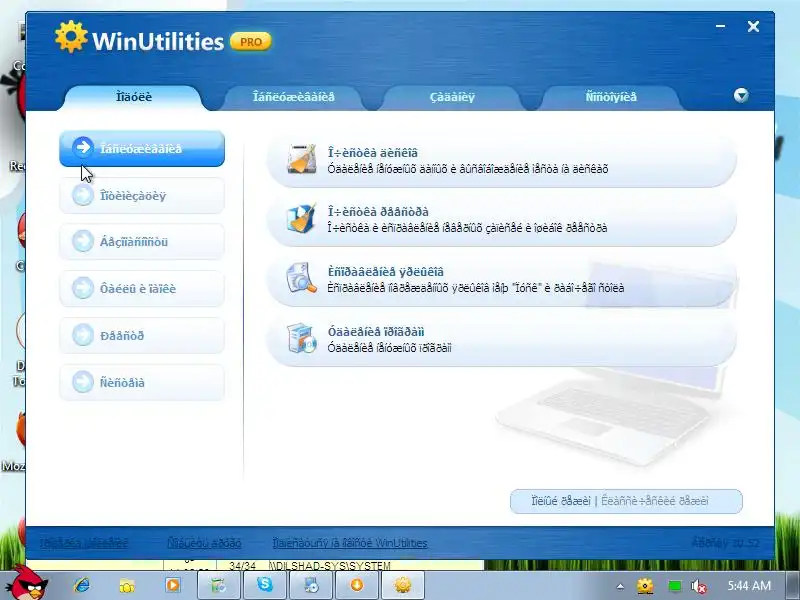Screen dimensions: 800x600
Task: Show hidden tray icons arrow
Action: pyautogui.click(x=620, y=587)
